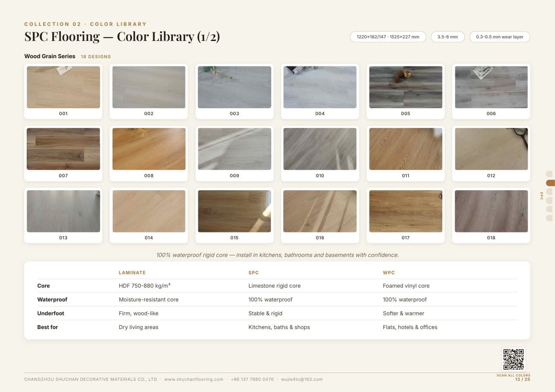Click the '18 DESIGNS' count label

tap(96, 56)
